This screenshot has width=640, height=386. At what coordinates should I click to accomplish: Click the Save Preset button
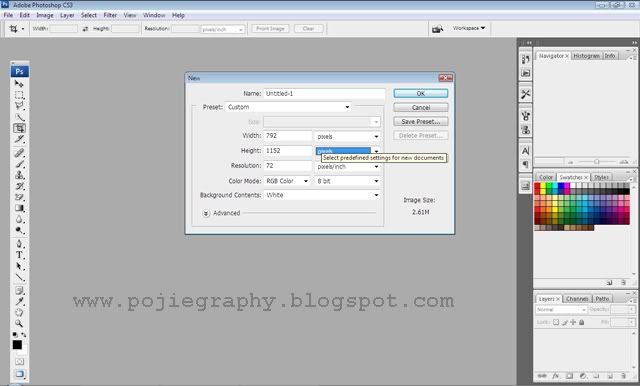421,122
